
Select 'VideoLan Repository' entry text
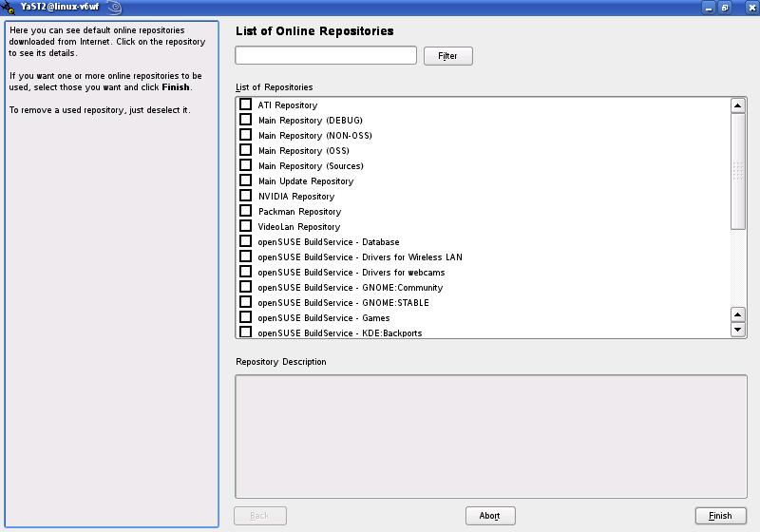[299, 227]
